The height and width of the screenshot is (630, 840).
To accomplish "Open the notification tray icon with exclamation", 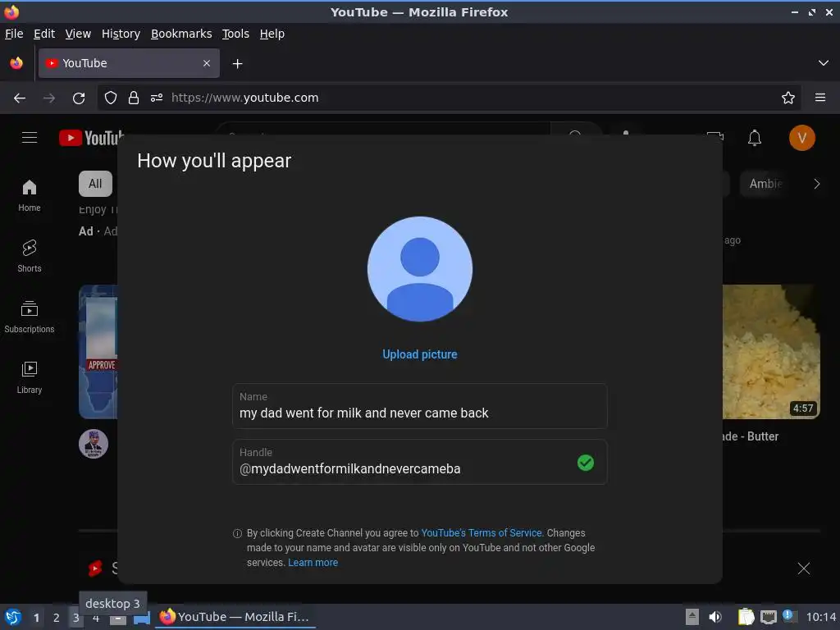I will click(x=788, y=615).
